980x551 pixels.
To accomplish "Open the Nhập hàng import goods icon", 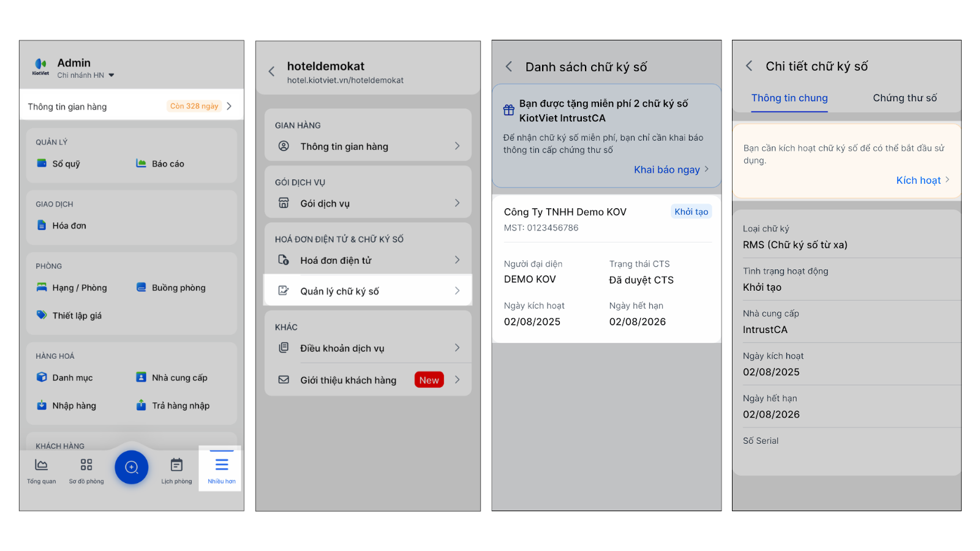I will coord(42,405).
